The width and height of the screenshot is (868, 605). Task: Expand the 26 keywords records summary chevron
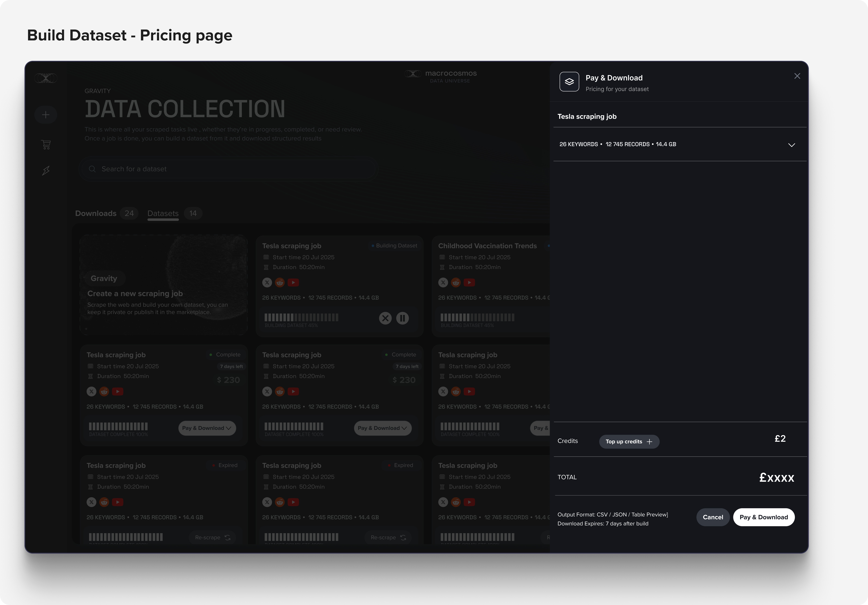[x=791, y=145]
